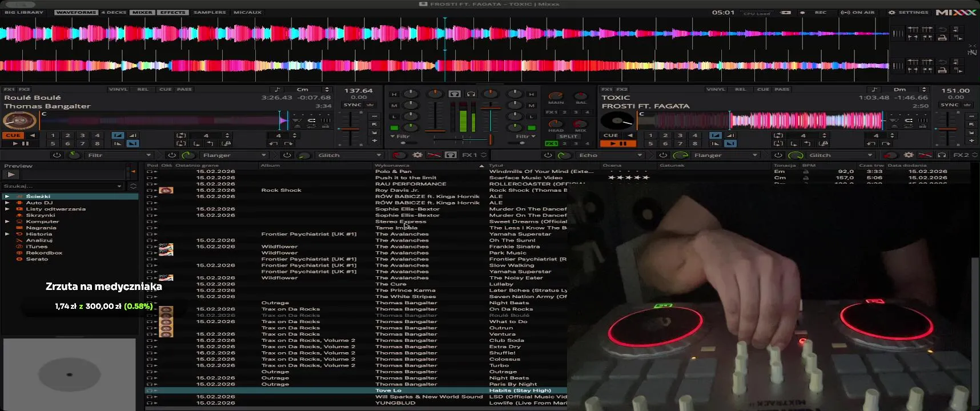Show the MIC/AUX section

[x=247, y=12]
